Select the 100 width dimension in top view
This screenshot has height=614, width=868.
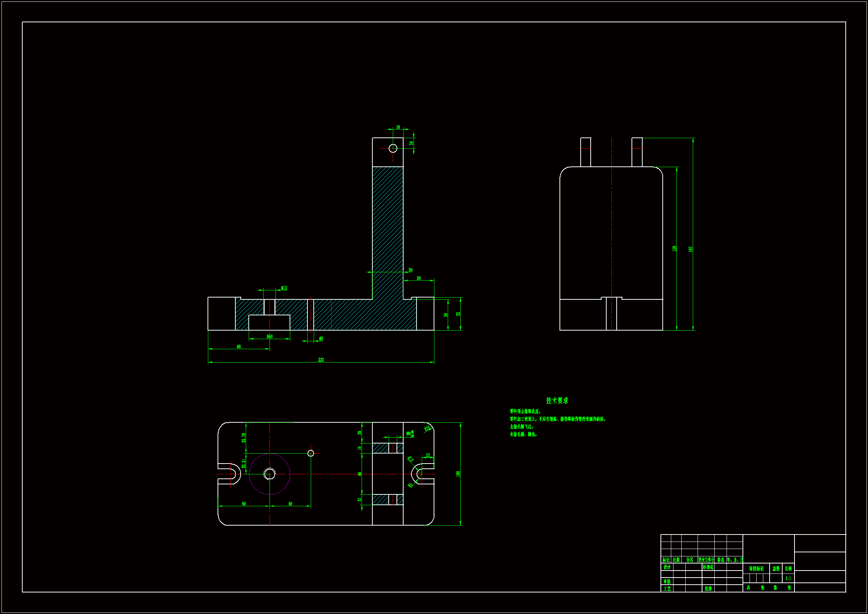point(458,474)
